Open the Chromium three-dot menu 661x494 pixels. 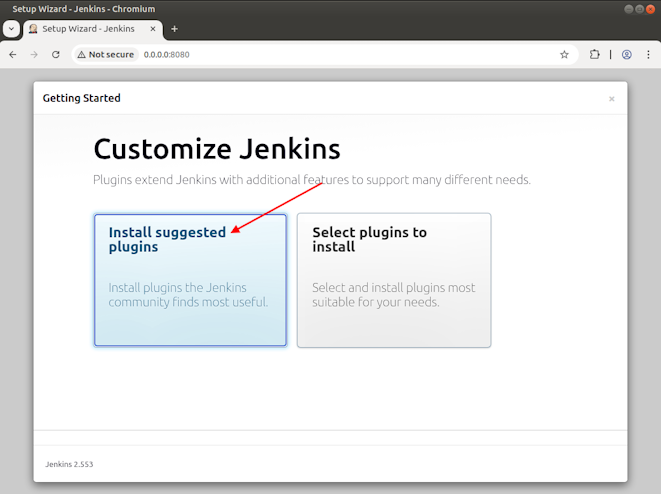[x=647, y=54]
